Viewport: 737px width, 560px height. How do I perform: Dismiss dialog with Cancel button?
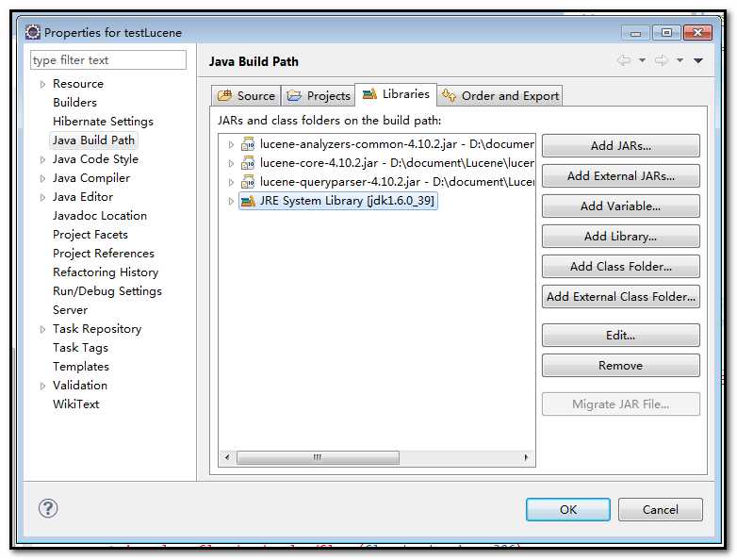point(661,510)
